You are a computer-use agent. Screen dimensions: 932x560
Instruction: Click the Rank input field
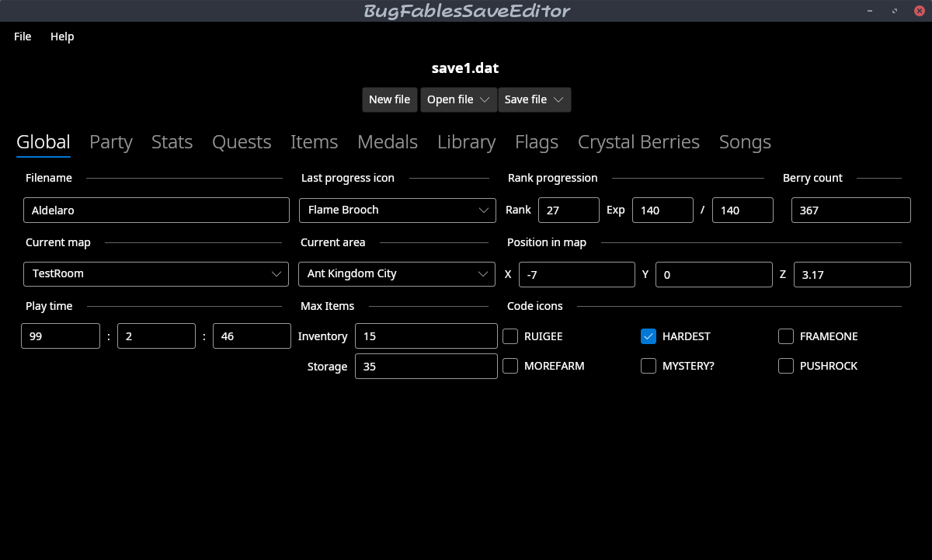(569, 210)
